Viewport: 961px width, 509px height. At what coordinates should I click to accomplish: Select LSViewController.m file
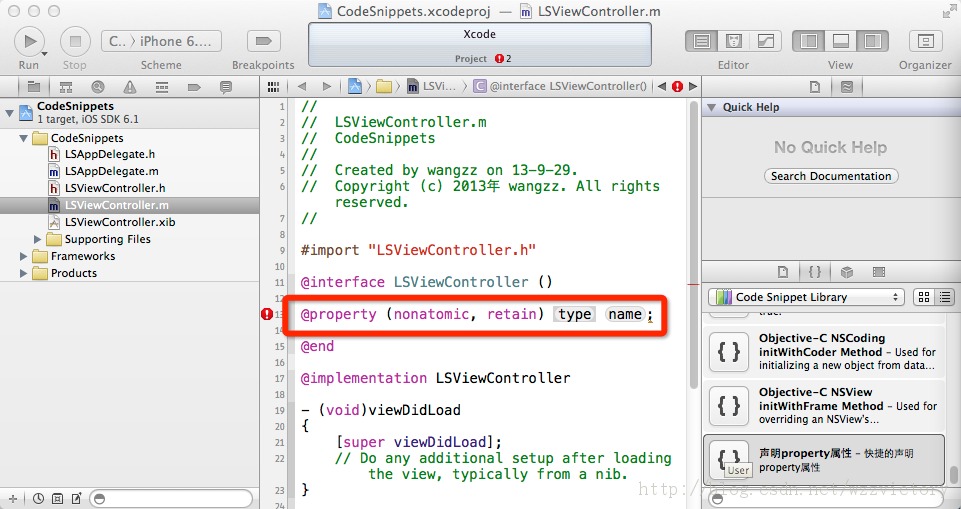[129, 205]
